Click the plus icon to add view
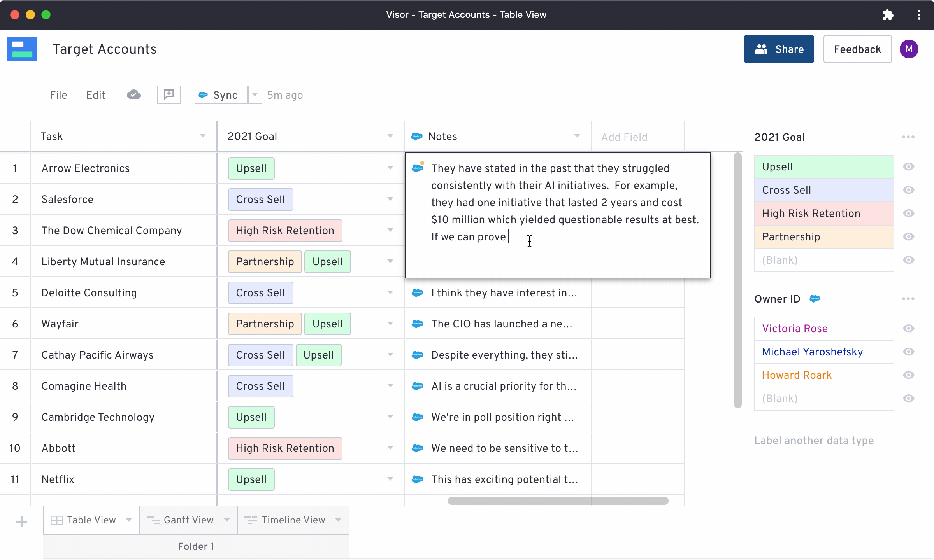The image size is (934, 560). (22, 521)
